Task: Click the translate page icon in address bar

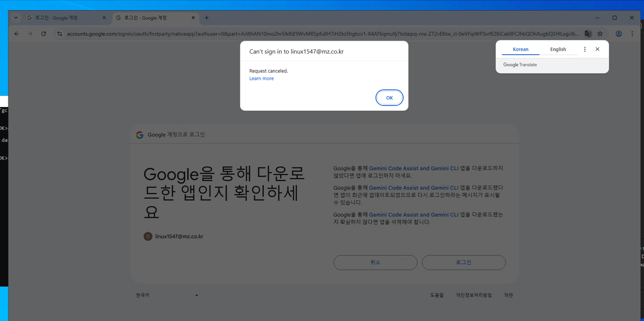Action: [x=588, y=34]
